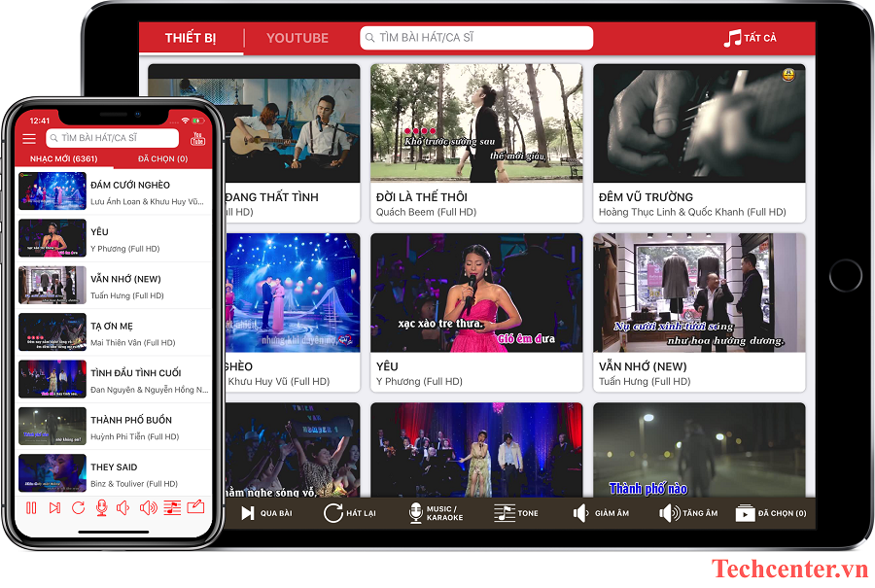The height and width of the screenshot is (588, 875).
Task: Switch to the YOUTUBE tab on tablet
Action: point(297,38)
